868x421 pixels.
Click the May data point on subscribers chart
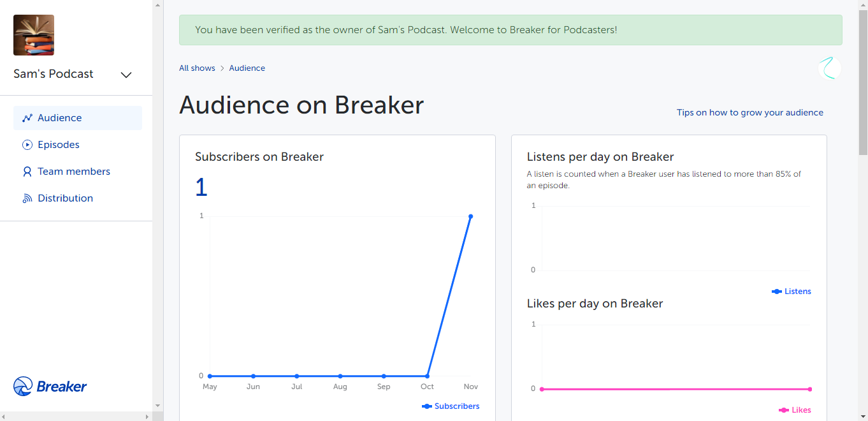pyautogui.click(x=210, y=376)
